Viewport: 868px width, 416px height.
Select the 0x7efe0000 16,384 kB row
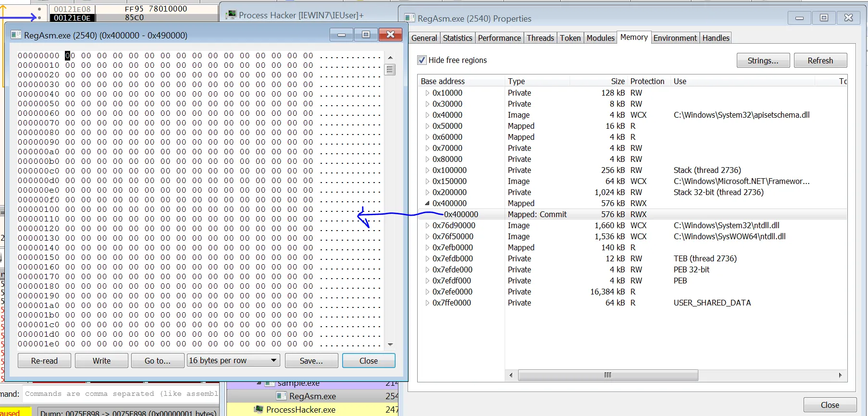point(632,292)
